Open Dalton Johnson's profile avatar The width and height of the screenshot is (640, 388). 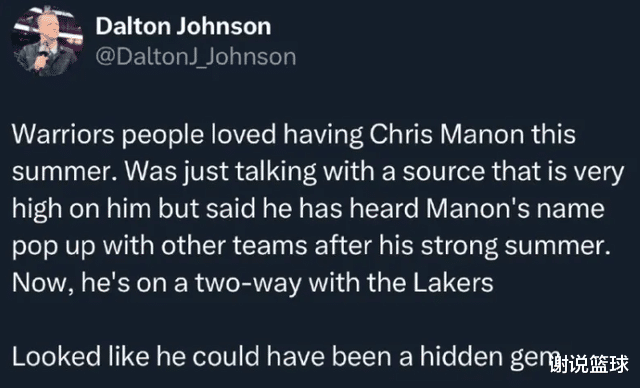[48, 41]
